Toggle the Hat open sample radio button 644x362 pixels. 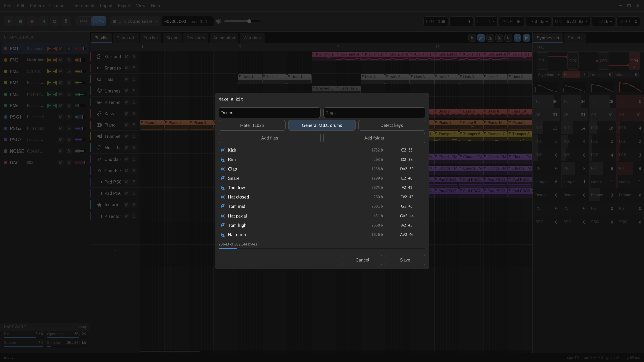(223, 235)
